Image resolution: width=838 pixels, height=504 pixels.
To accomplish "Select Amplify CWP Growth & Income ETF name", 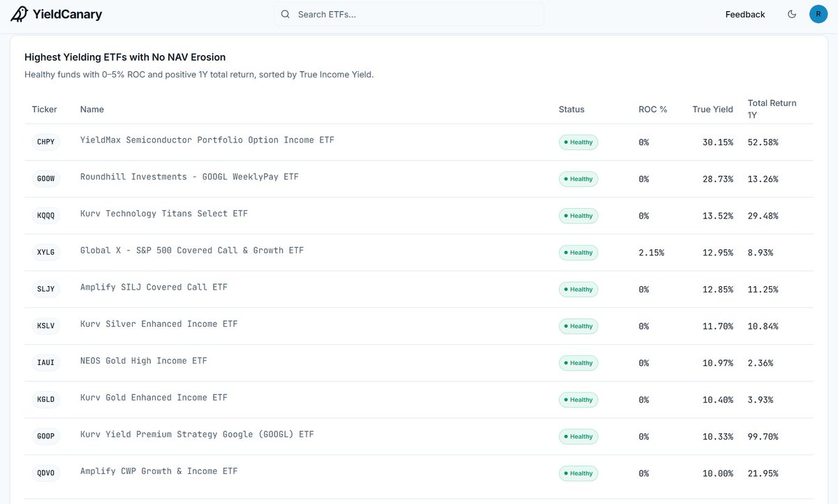I will pos(159,471).
